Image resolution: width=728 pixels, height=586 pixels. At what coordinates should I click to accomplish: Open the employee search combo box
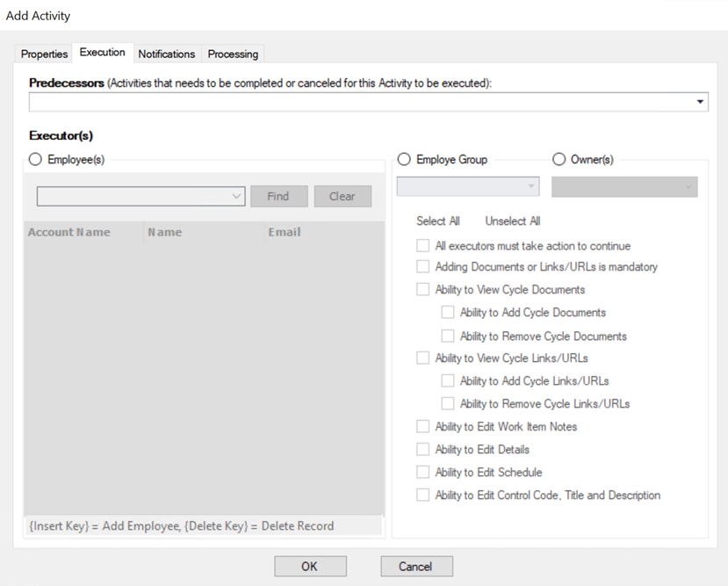click(x=141, y=196)
